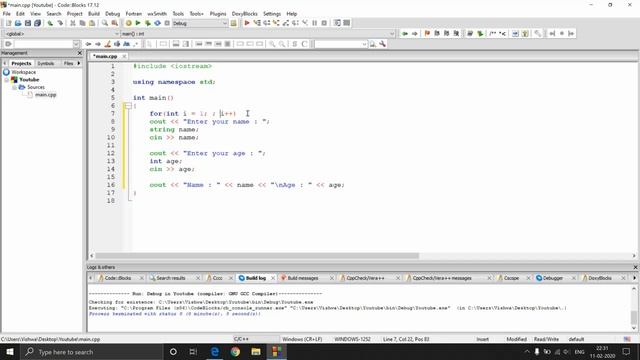The width and height of the screenshot is (640, 360).
Task: Open the Debug build target dropdown
Action: pyautogui.click(x=225, y=23)
